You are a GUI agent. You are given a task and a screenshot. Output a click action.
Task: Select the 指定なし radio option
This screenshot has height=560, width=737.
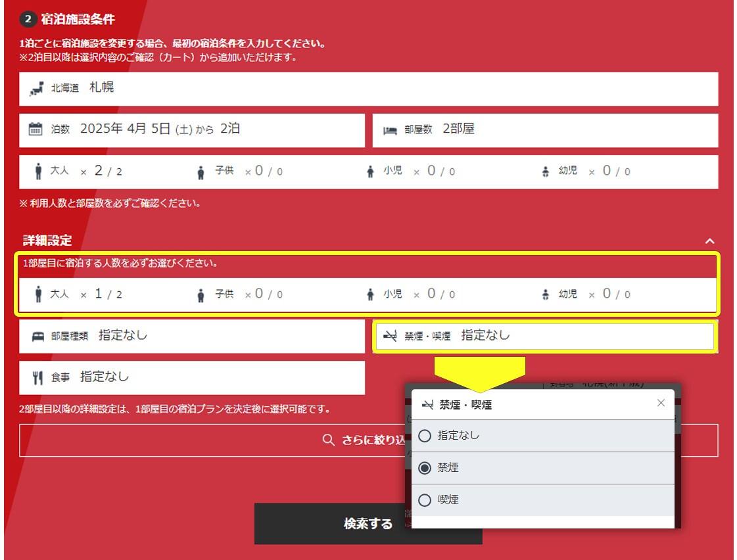pyautogui.click(x=425, y=436)
